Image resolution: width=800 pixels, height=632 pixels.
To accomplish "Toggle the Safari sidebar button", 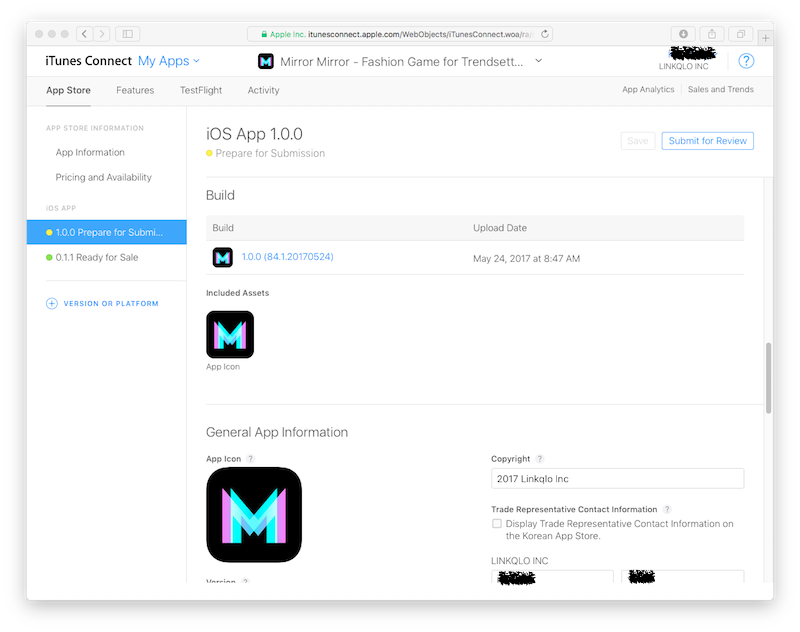I will (128, 34).
